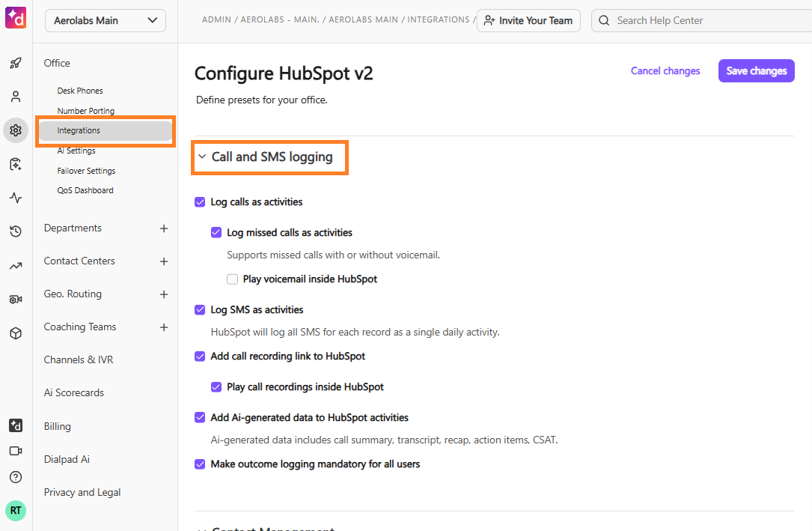Go to ADMIN breadcrumb

[x=216, y=19]
